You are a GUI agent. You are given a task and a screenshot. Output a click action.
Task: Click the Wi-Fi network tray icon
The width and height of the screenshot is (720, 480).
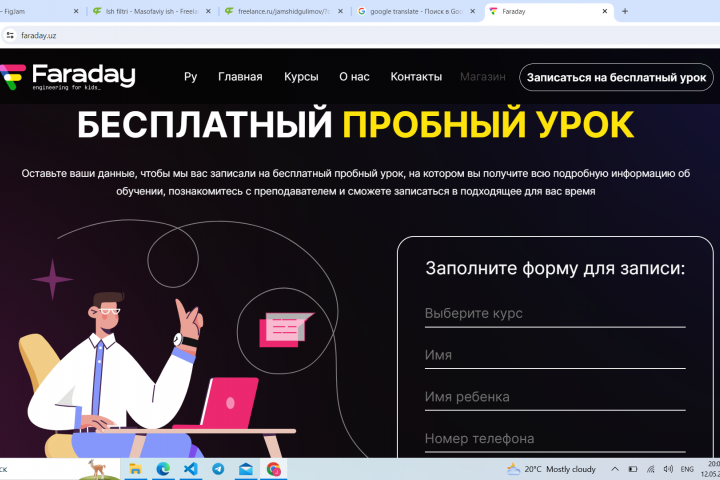(x=651, y=469)
